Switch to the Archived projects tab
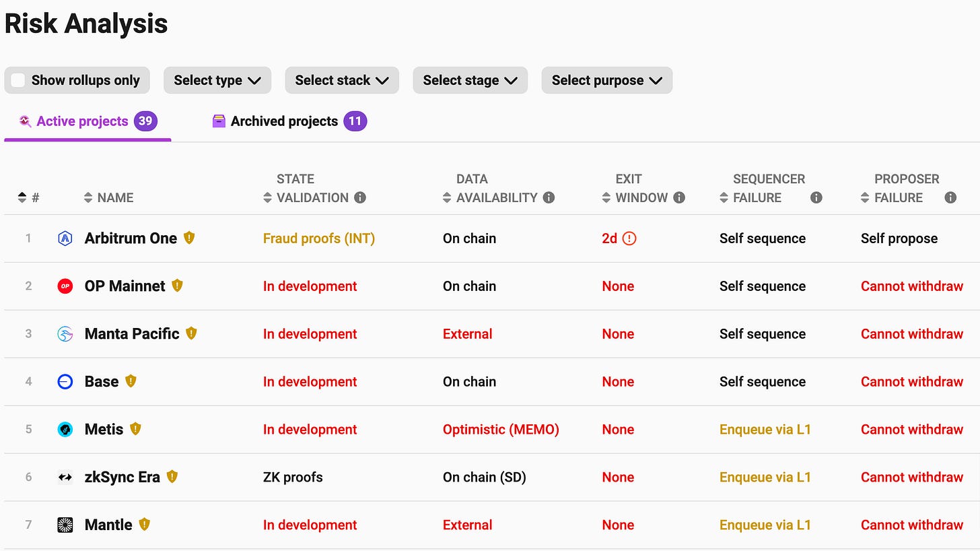The width and height of the screenshot is (980, 551). [289, 122]
